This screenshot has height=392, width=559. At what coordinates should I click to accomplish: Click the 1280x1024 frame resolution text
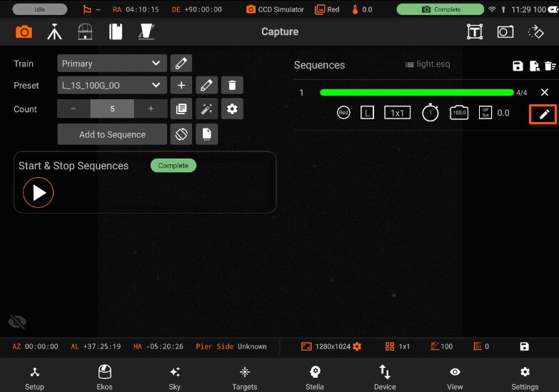click(333, 346)
